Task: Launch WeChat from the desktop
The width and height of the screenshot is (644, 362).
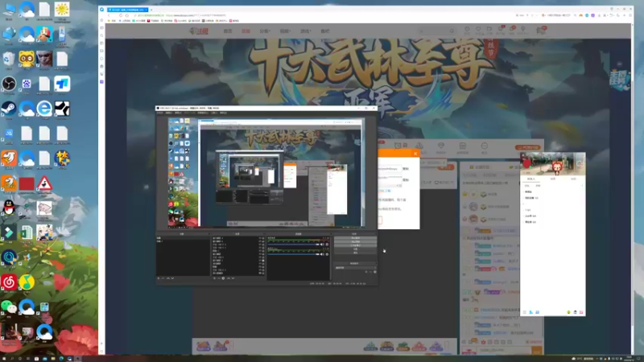Action: pyautogui.click(x=9, y=306)
